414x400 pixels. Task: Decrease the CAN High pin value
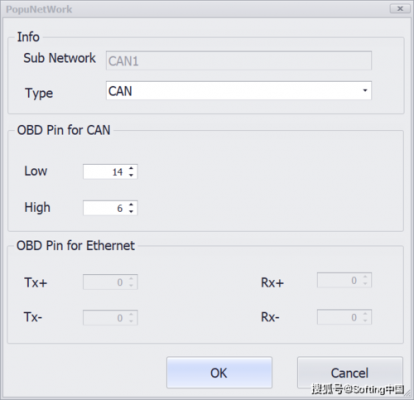click(131, 211)
